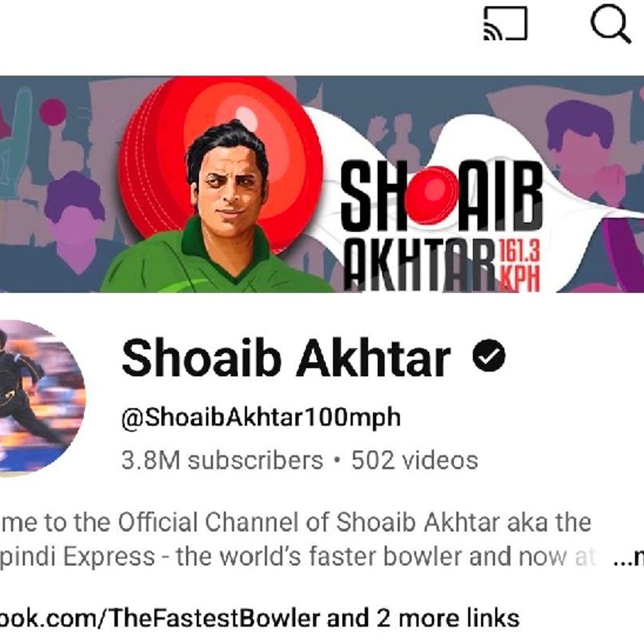Open TheFastestBowler Facebook link
Image resolution: width=644 pixels, height=644 pixels.
click(160, 618)
